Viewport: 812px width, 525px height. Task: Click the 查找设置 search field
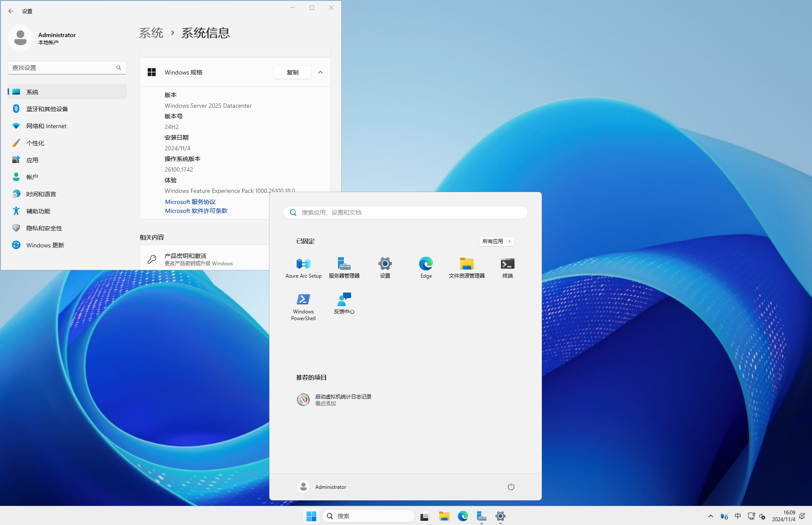click(x=67, y=68)
